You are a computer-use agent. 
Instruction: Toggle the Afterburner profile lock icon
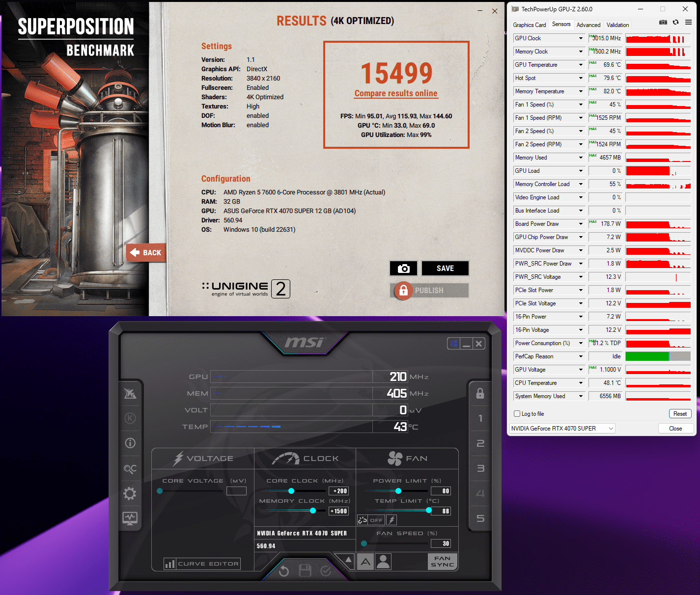pos(480,393)
